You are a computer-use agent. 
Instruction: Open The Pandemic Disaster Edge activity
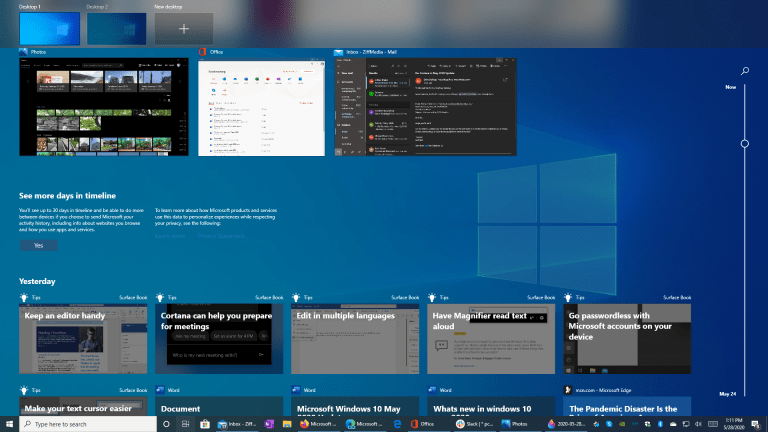[x=627, y=407]
